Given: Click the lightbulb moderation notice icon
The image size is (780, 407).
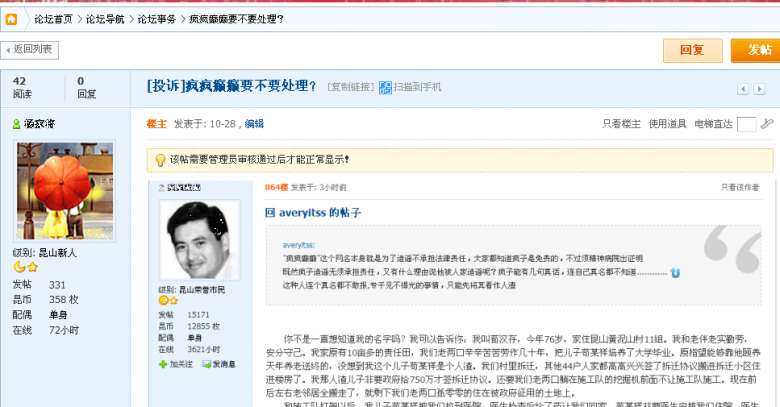Looking at the screenshot, I should [x=158, y=159].
